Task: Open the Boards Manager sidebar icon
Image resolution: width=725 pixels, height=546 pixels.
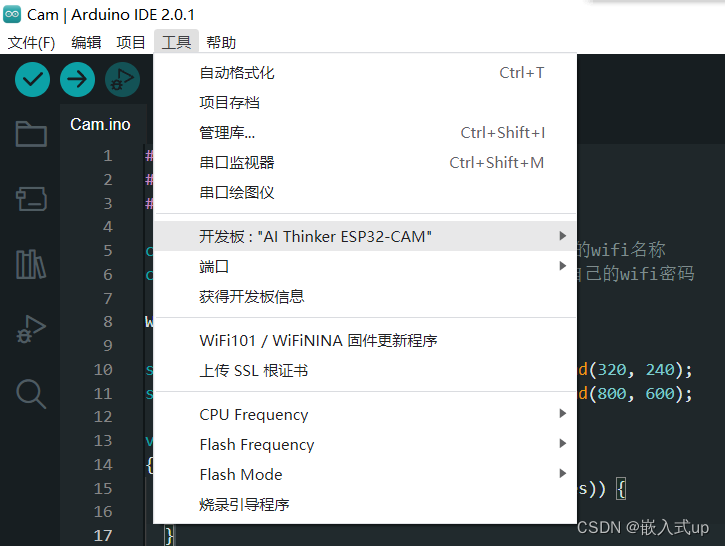Action: [31, 199]
